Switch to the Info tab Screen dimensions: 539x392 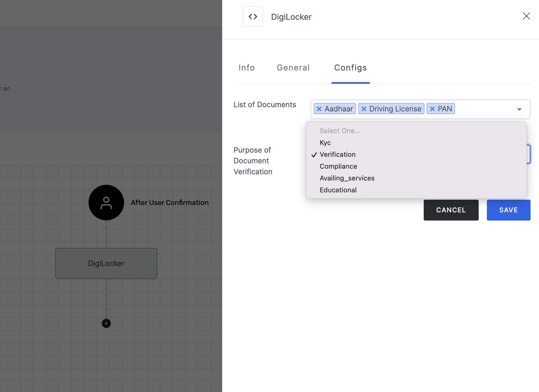coord(247,68)
